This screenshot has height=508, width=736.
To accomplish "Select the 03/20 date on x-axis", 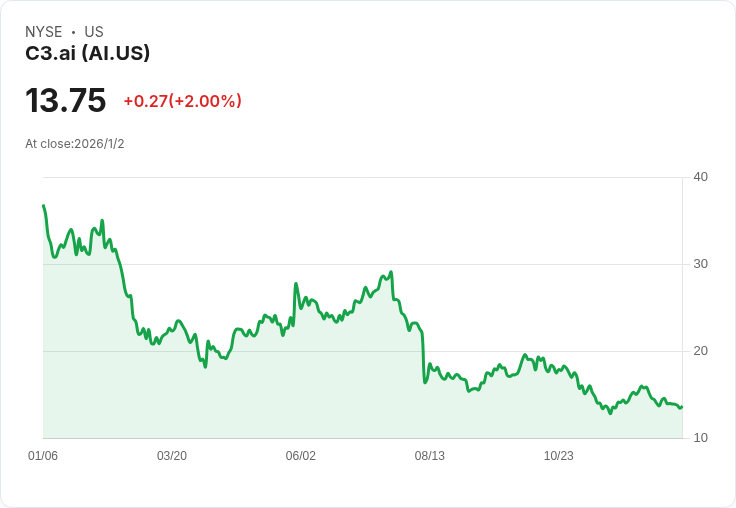I will pyautogui.click(x=172, y=456).
